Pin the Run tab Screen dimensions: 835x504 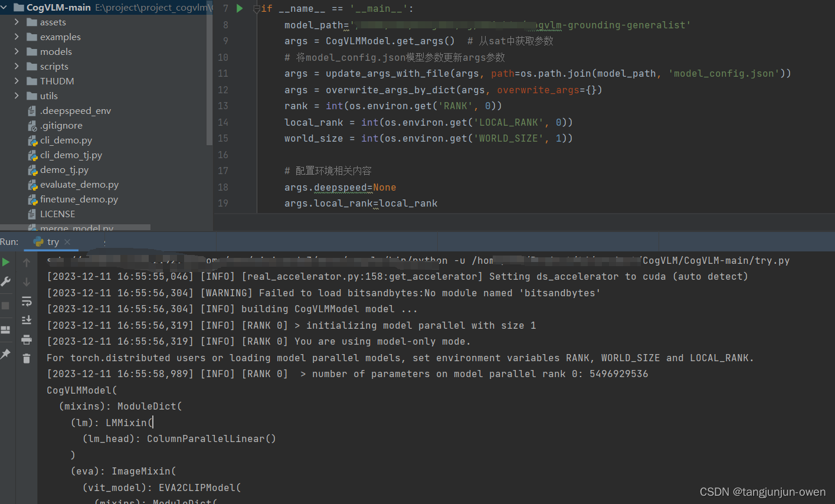(6, 354)
